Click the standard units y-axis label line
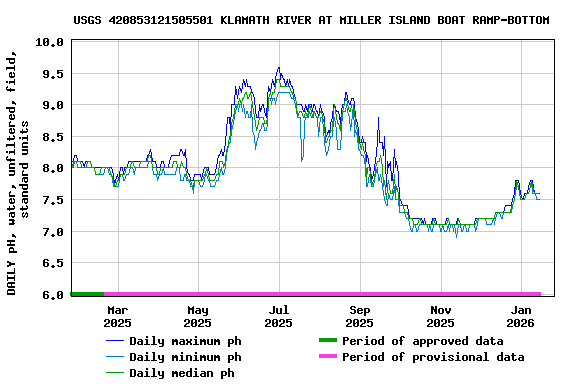The width and height of the screenshot is (576, 384). tap(24, 169)
